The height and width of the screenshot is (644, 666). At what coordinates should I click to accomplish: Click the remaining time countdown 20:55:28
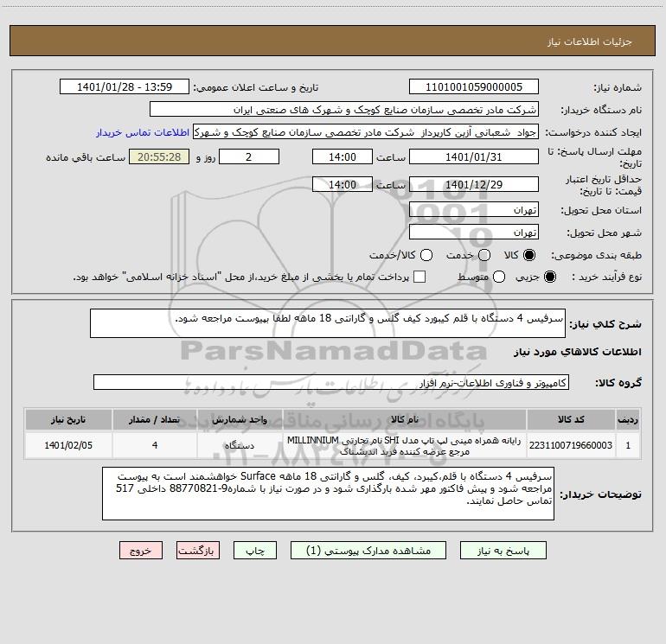tap(159, 156)
